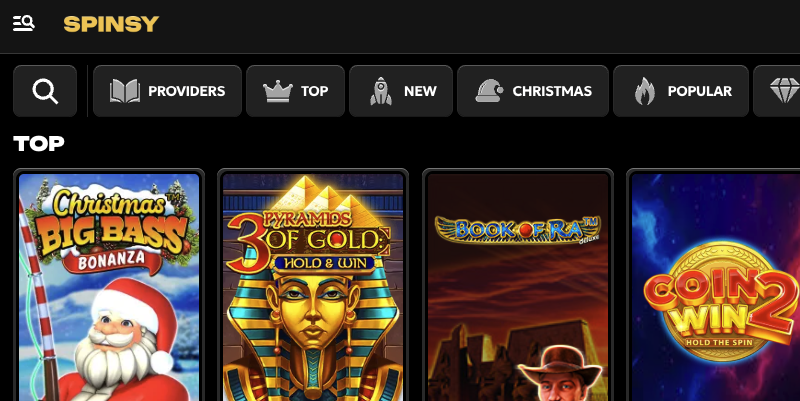Click the Santa hat Christmas icon

(489, 91)
